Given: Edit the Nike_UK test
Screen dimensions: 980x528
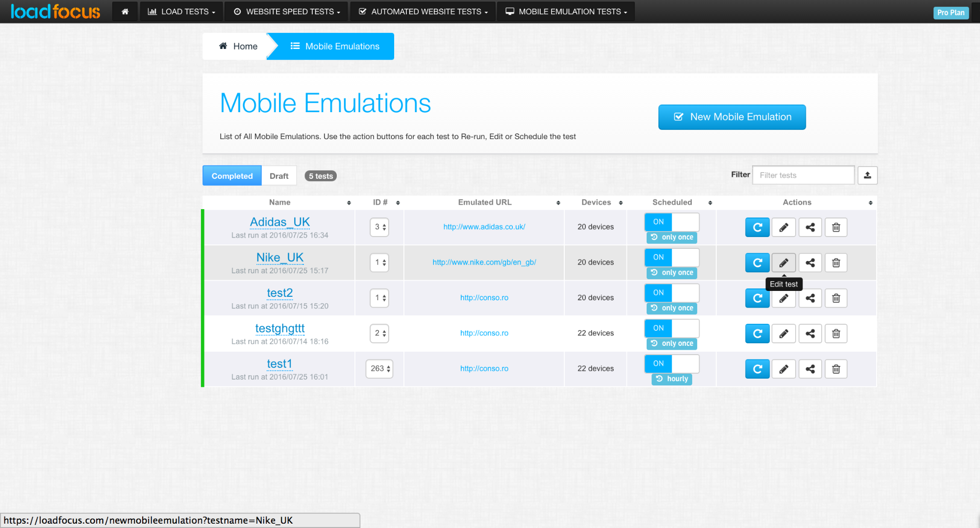Looking at the screenshot, I should click(783, 263).
